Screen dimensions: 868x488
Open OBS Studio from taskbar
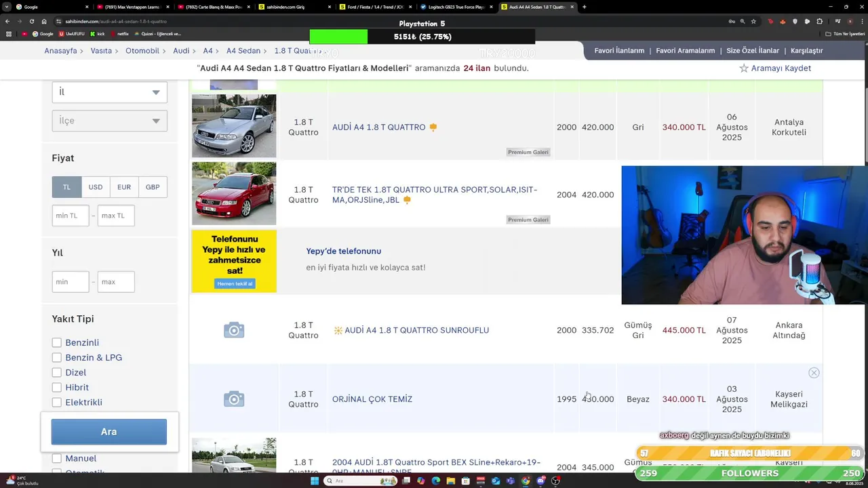point(555,481)
